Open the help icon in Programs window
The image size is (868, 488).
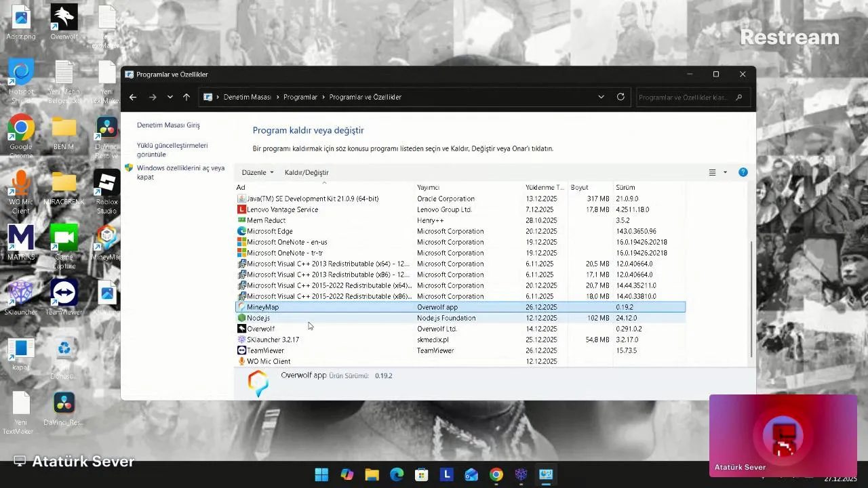743,172
